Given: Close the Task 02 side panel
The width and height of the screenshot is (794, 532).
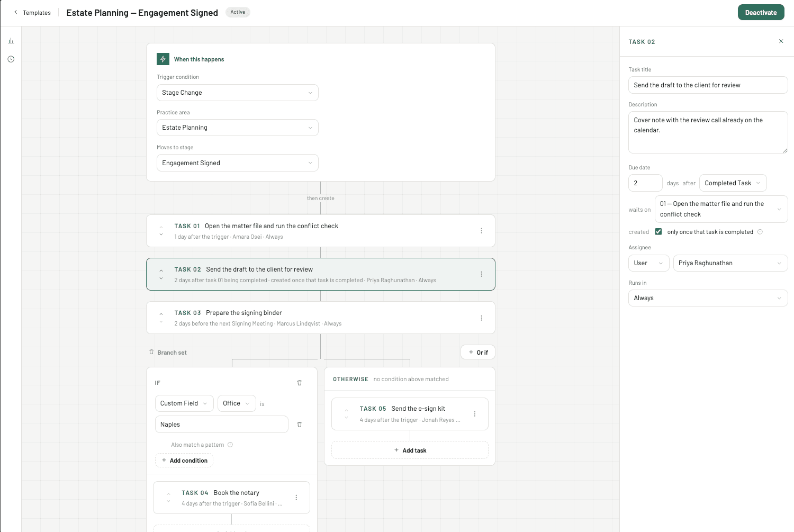Looking at the screenshot, I should tap(781, 41).
